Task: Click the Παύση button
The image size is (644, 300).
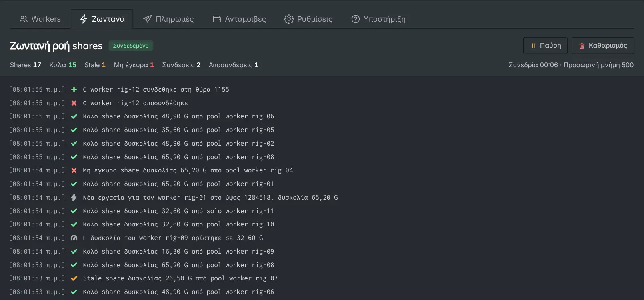Action: pyautogui.click(x=545, y=46)
